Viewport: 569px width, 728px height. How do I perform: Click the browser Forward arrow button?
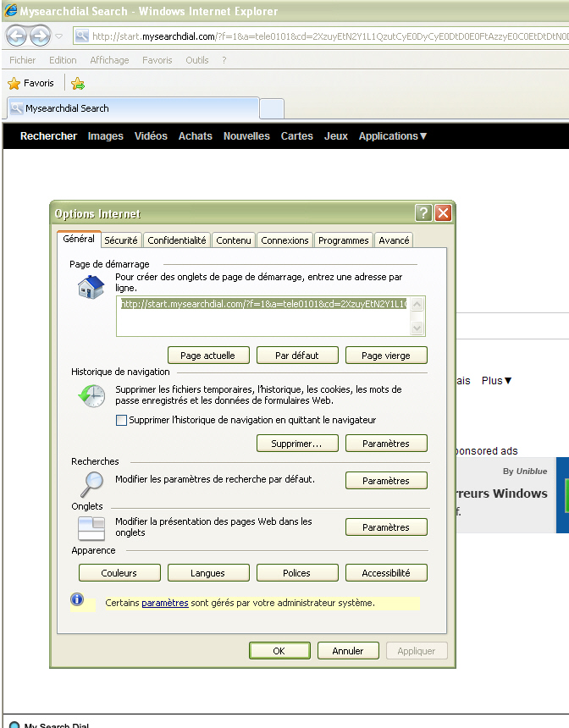pos(40,36)
